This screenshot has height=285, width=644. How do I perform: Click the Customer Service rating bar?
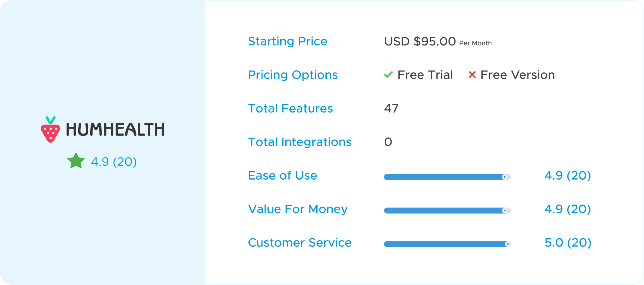[447, 244]
